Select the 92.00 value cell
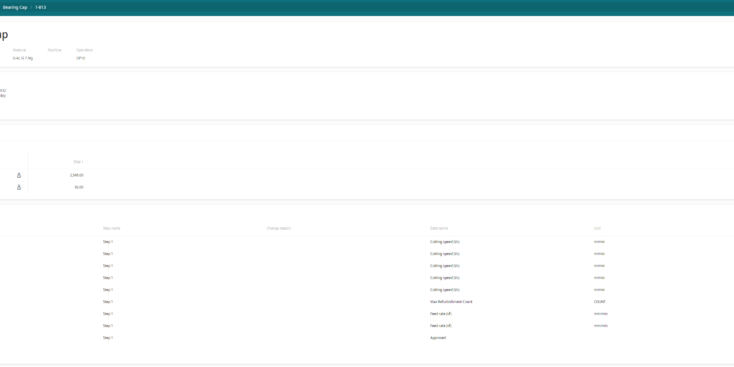This screenshot has width=734, height=367. pyautogui.click(x=79, y=187)
